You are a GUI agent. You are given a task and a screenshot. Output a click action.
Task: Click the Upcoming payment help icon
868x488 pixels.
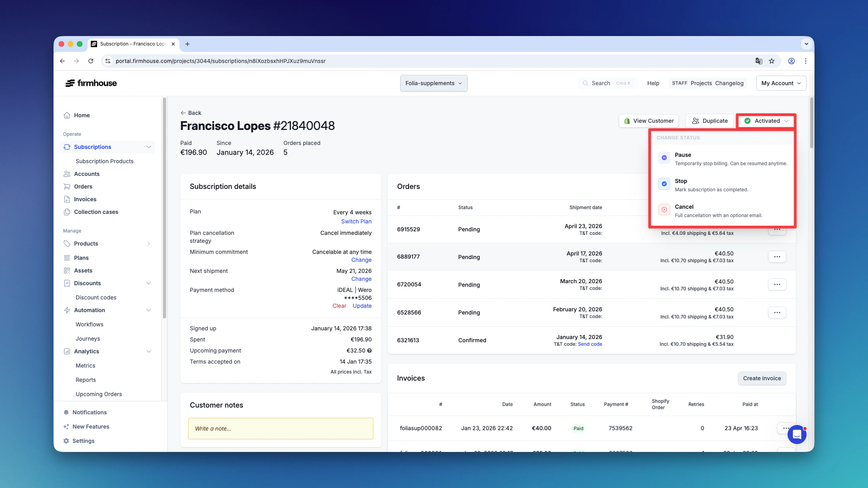tap(369, 351)
